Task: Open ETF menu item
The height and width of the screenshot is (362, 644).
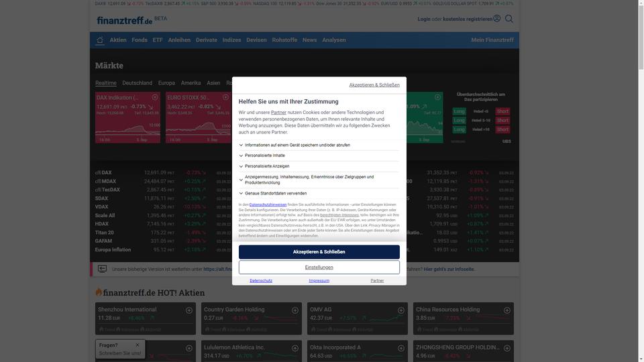Action: (158, 40)
